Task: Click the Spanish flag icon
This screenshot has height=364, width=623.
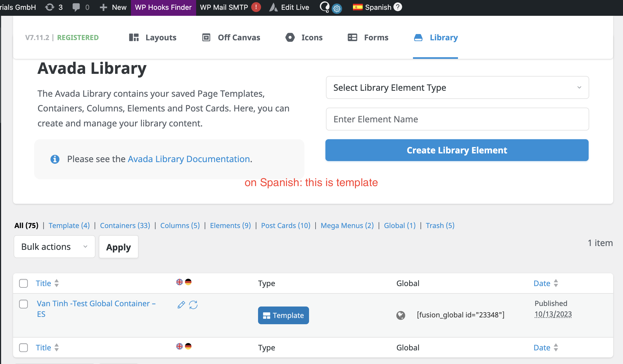Action: (x=358, y=7)
